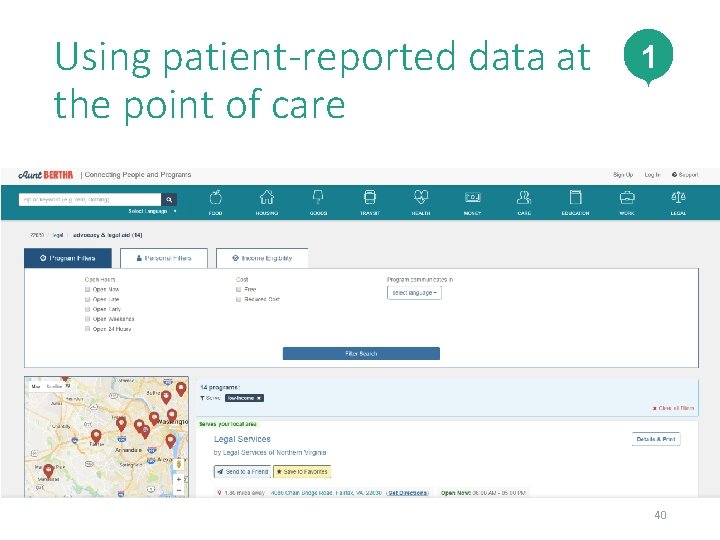Click the Aunt Bertha logo
This screenshot has height=540, width=720.
coord(45,174)
